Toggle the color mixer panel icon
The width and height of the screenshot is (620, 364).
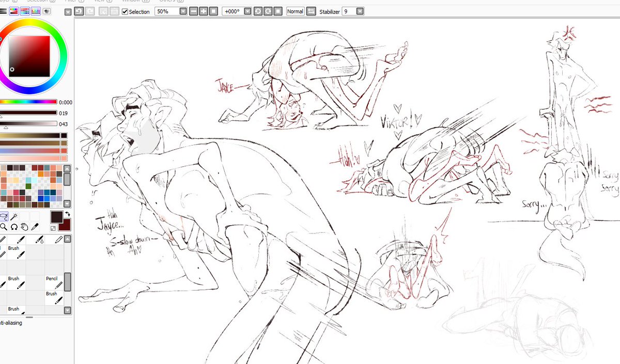[25, 11]
